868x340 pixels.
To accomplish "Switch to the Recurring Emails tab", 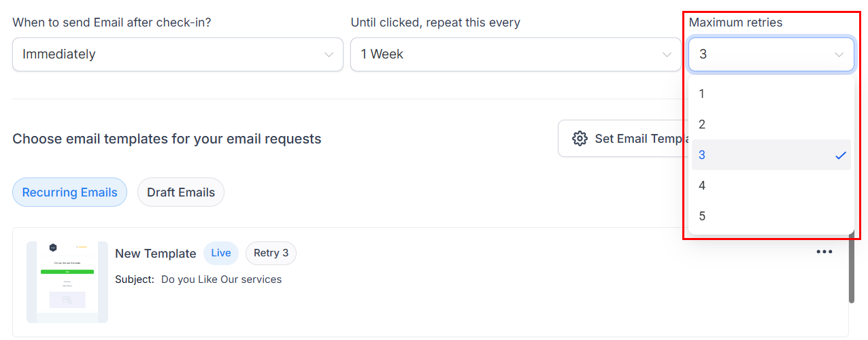I will pos(69,192).
